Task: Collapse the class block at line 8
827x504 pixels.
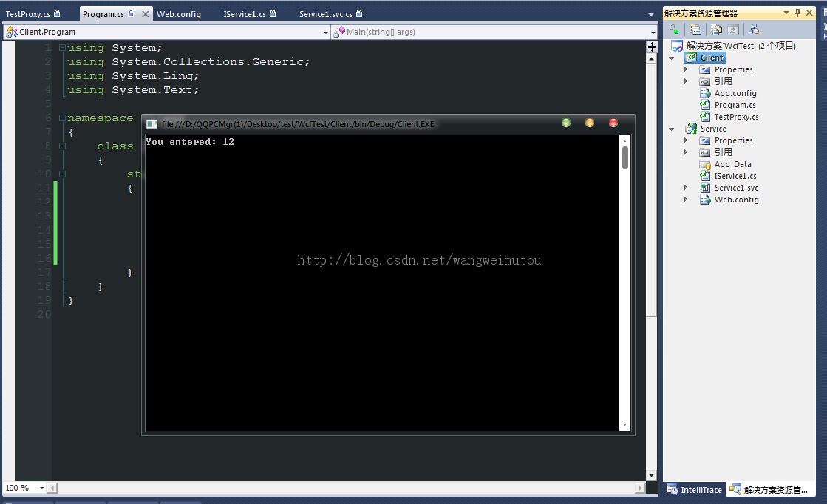Action: (62, 146)
